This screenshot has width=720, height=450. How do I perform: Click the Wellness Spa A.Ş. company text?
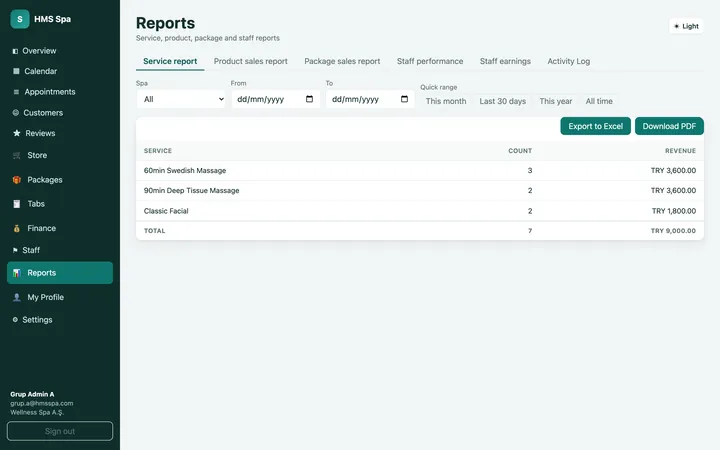pyautogui.click(x=37, y=412)
